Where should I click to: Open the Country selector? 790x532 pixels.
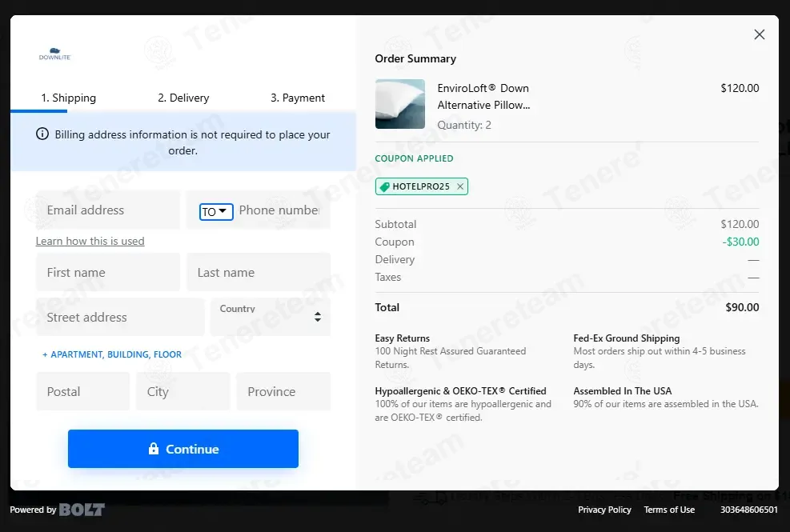coord(271,317)
